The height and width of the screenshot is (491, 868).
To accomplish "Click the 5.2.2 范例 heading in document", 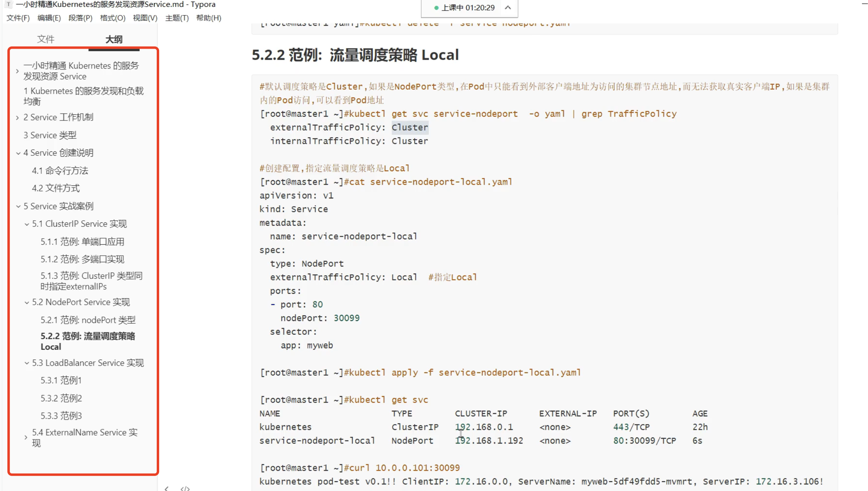I will point(355,55).
